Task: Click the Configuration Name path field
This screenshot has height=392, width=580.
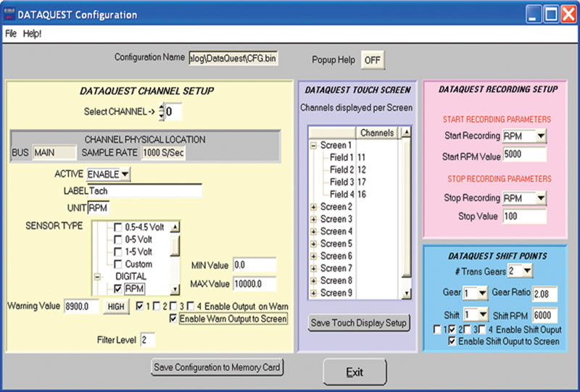Action: (233, 59)
